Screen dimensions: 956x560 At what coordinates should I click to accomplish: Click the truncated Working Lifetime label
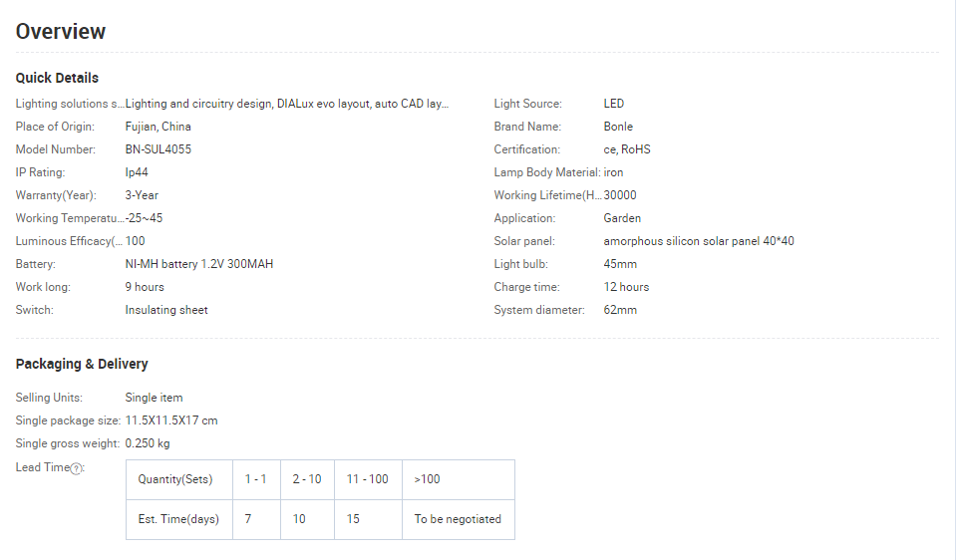click(x=547, y=195)
